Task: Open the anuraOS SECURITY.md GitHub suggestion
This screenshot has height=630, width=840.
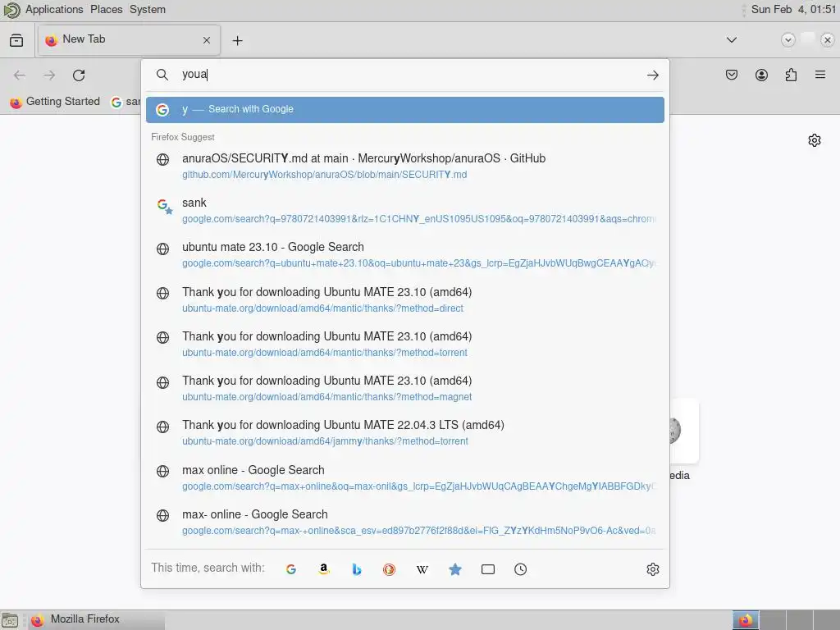Action: click(405, 166)
